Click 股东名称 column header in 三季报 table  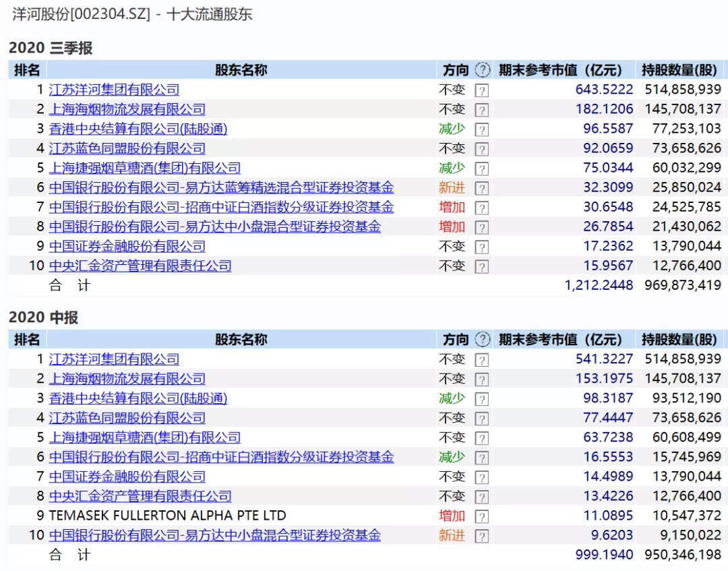(241, 70)
